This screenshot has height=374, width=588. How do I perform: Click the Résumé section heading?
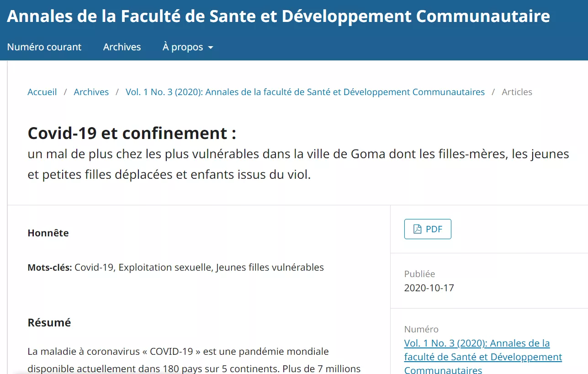(49, 322)
